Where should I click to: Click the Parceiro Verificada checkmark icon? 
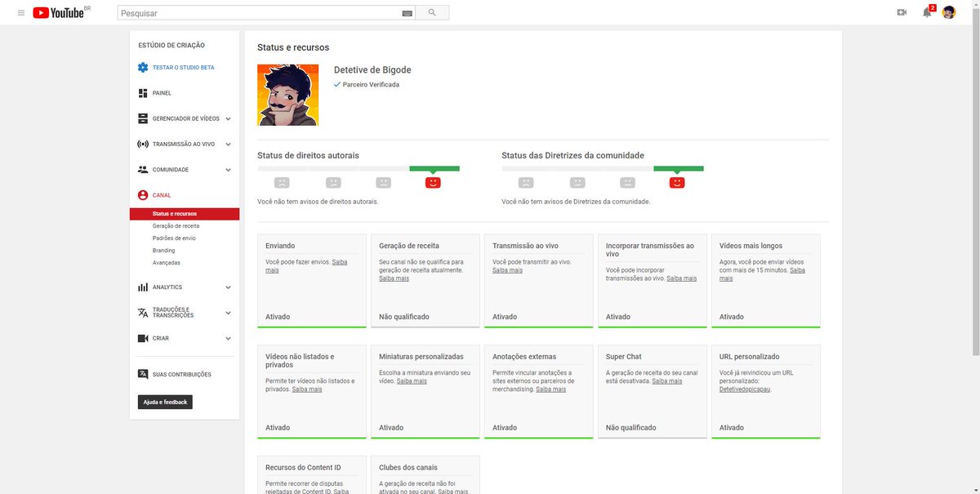click(x=337, y=84)
